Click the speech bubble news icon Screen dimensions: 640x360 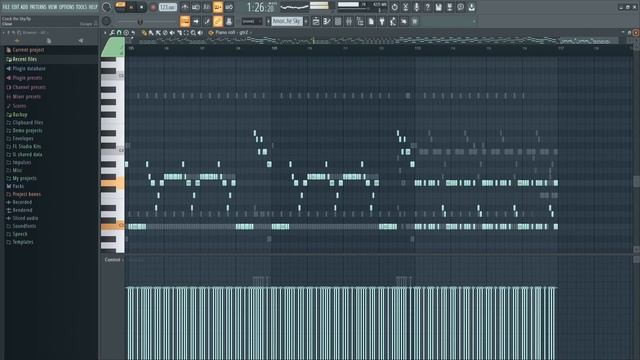(460, 7)
